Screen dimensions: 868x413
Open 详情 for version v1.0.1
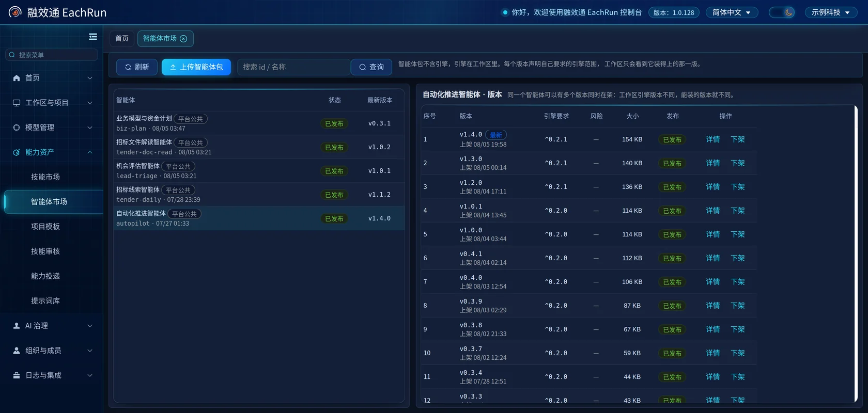tap(713, 211)
